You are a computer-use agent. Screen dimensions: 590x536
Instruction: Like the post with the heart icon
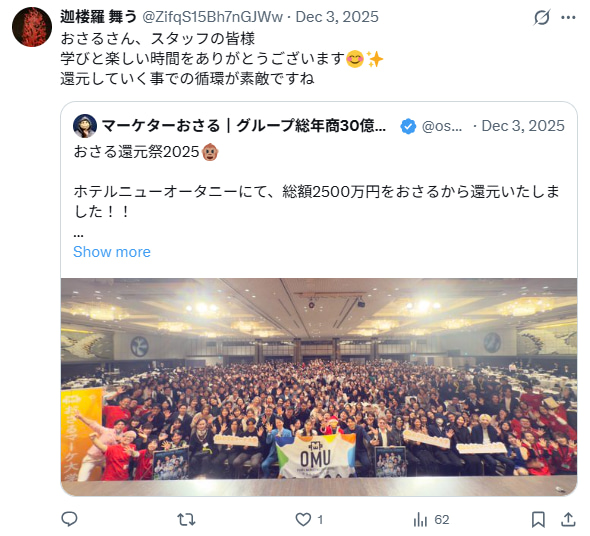pos(303,519)
